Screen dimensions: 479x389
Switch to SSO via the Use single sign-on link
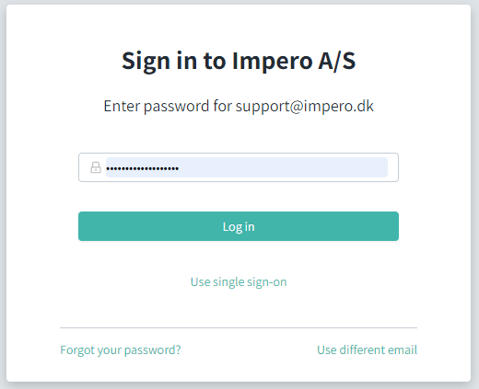coord(238,282)
